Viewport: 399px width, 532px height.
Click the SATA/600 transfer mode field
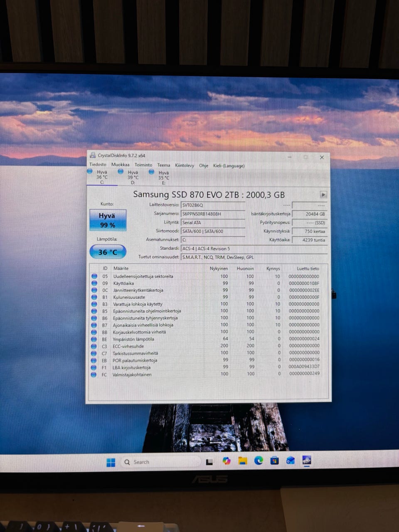[x=213, y=231]
